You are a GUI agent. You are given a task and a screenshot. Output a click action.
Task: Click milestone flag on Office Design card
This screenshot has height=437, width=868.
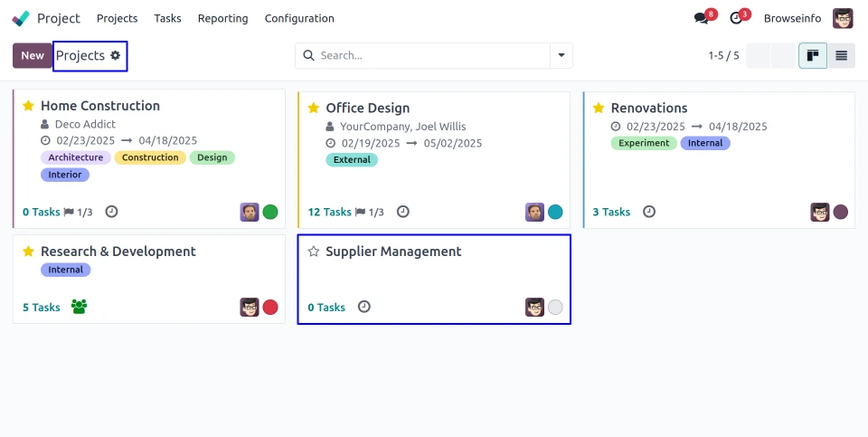tap(360, 213)
